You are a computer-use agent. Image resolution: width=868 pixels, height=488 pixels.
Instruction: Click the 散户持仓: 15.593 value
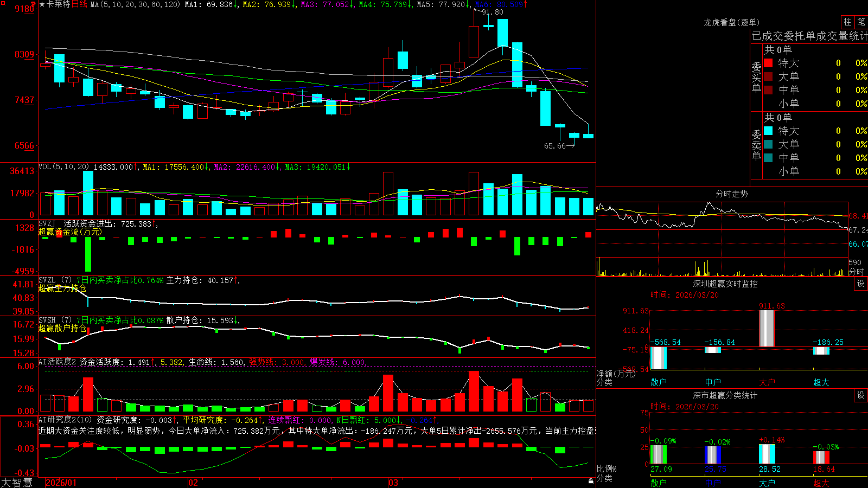(200, 320)
